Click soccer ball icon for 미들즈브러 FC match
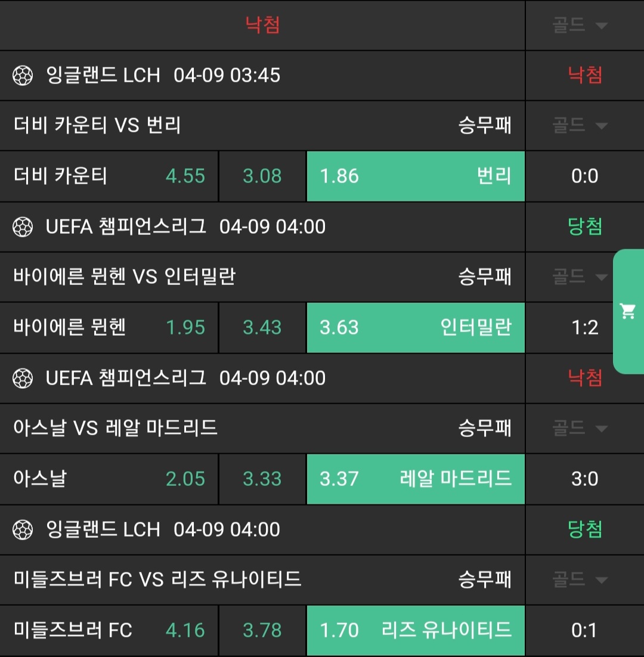Viewport: 644px width, 657px height. (23, 530)
